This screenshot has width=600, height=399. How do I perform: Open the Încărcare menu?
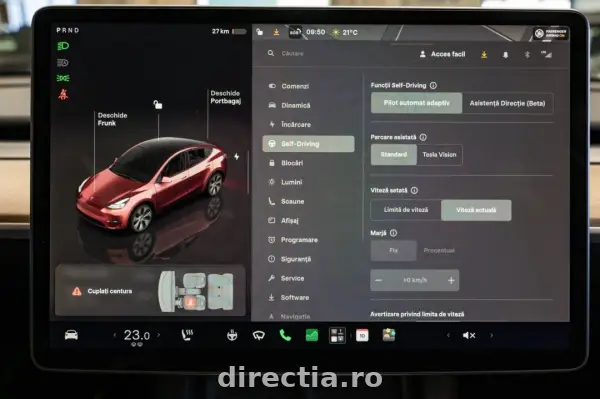pyautogui.click(x=308, y=125)
